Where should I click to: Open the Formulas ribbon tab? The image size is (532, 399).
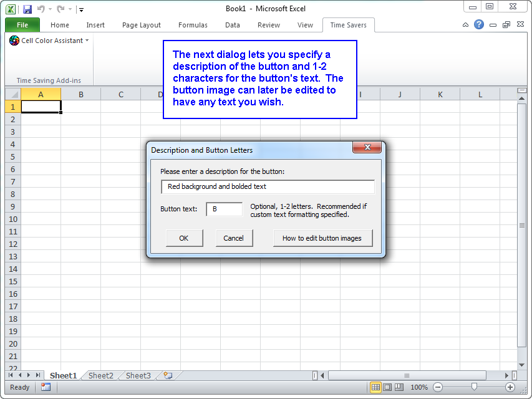tap(193, 25)
